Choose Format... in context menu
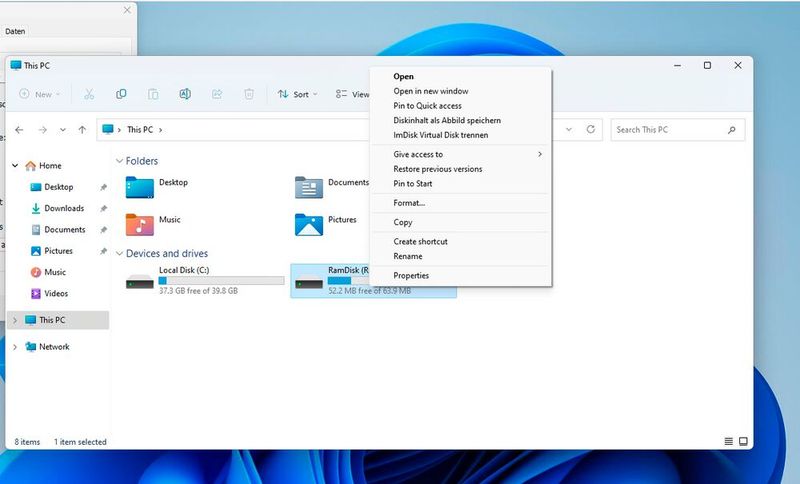 click(409, 203)
